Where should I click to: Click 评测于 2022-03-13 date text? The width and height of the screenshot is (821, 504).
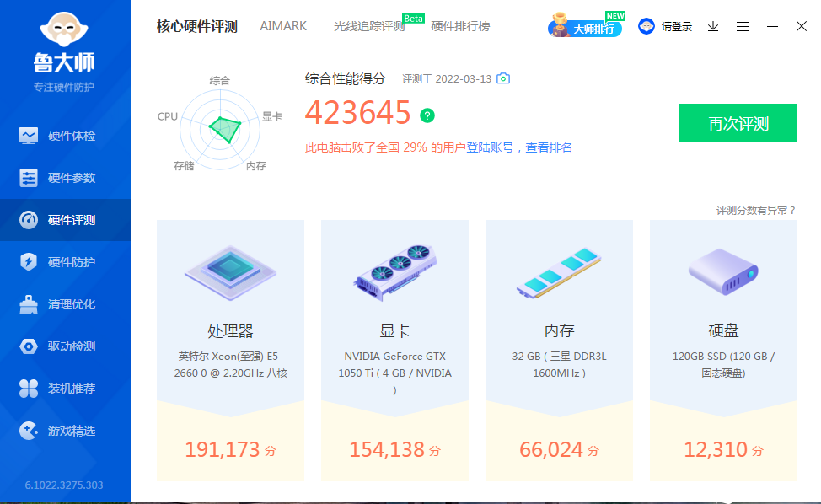click(x=447, y=79)
